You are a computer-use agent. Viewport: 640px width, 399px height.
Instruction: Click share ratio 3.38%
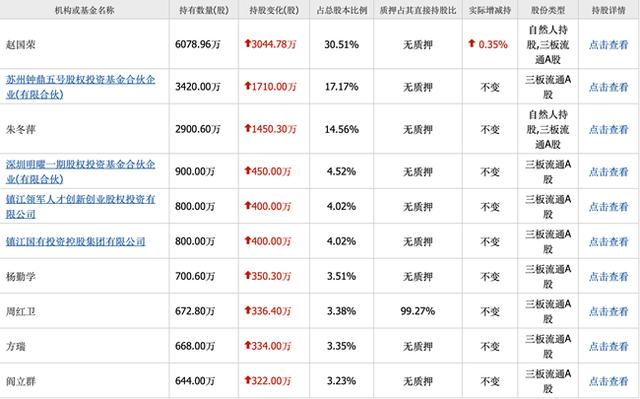[342, 311]
